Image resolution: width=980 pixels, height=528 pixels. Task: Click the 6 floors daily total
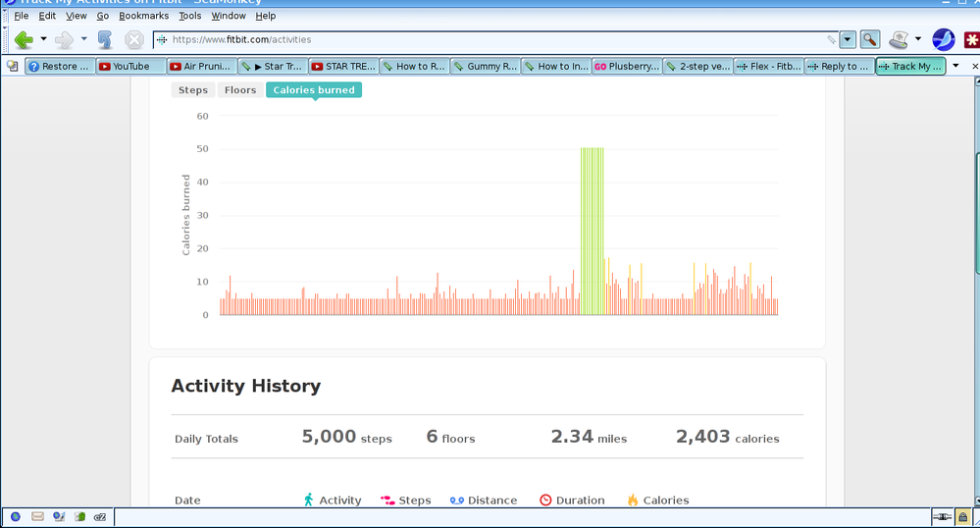(450, 437)
